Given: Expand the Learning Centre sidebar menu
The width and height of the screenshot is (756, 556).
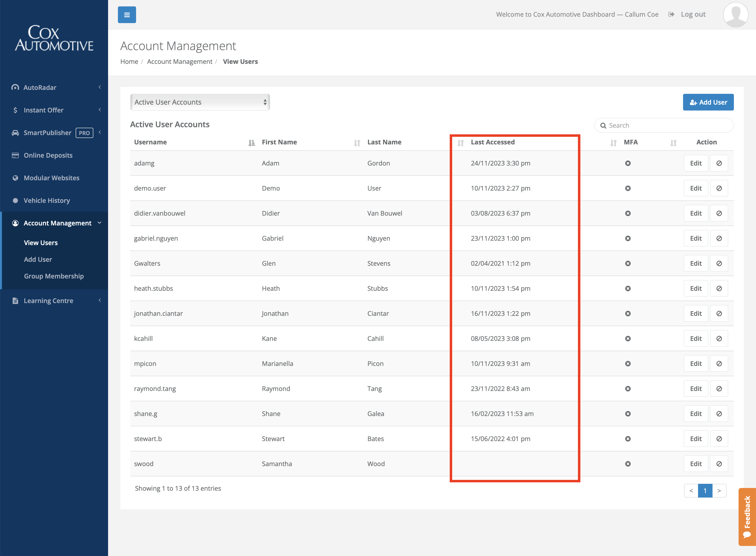Looking at the screenshot, I should pos(54,301).
